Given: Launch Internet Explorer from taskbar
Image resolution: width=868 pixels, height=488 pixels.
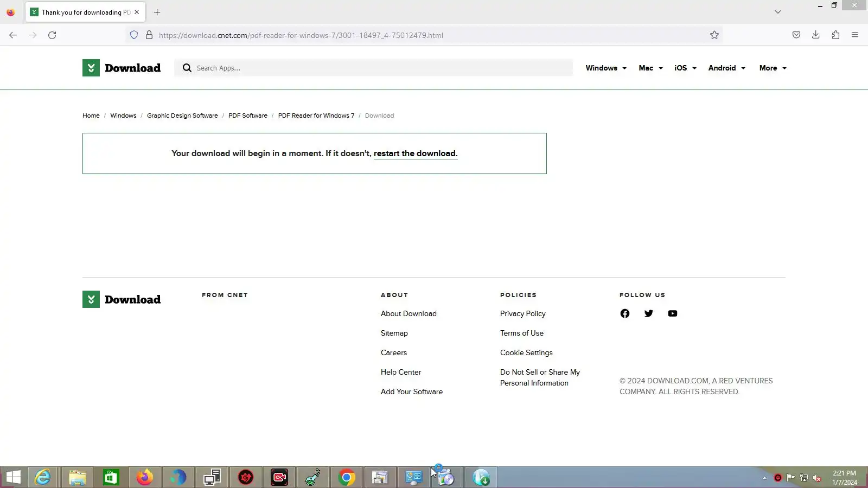Looking at the screenshot, I should (43, 477).
